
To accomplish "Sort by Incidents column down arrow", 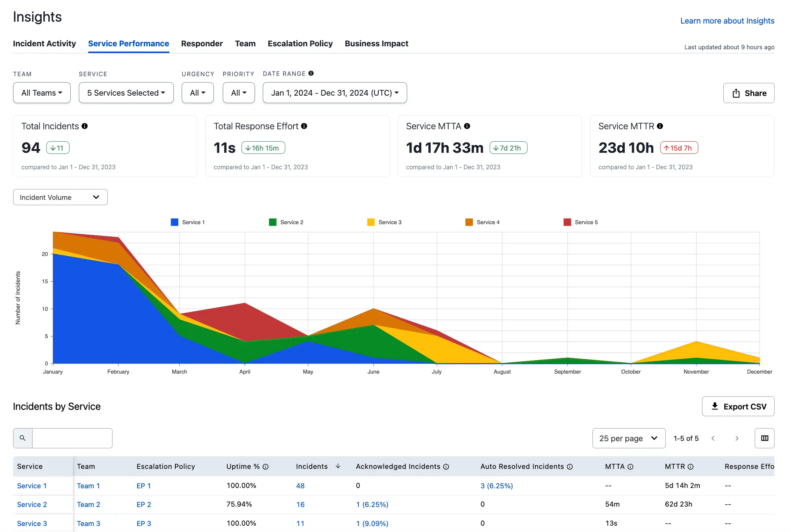I will [338, 466].
